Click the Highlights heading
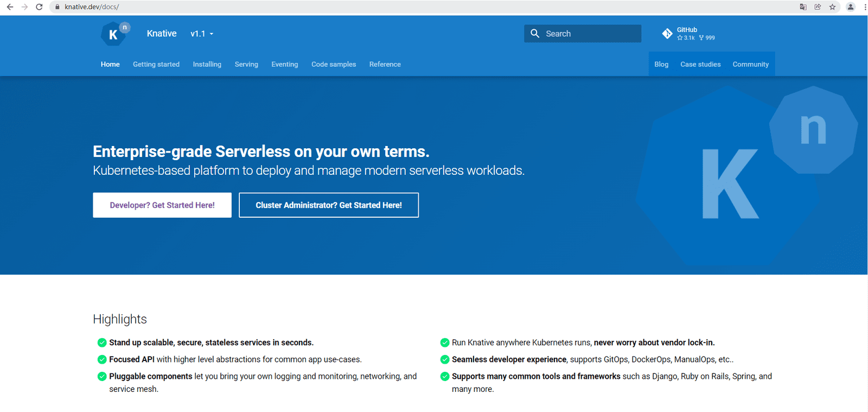The width and height of the screenshot is (868, 412). pyautogui.click(x=120, y=319)
